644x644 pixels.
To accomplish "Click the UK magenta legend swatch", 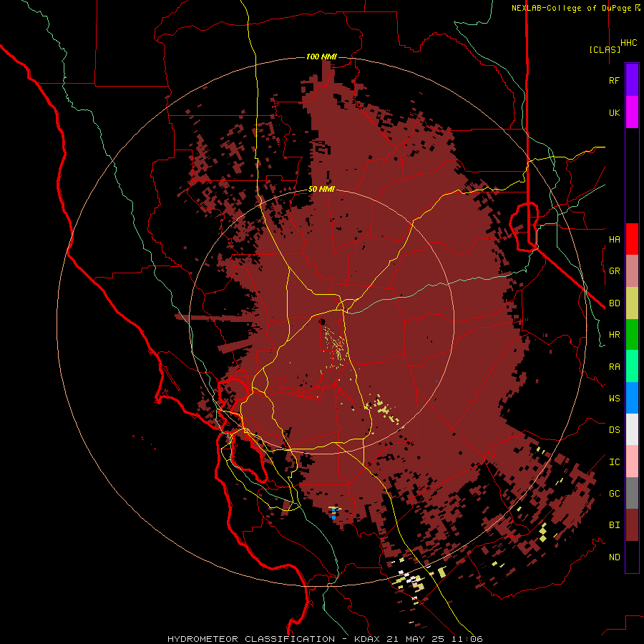I will 632,112.
